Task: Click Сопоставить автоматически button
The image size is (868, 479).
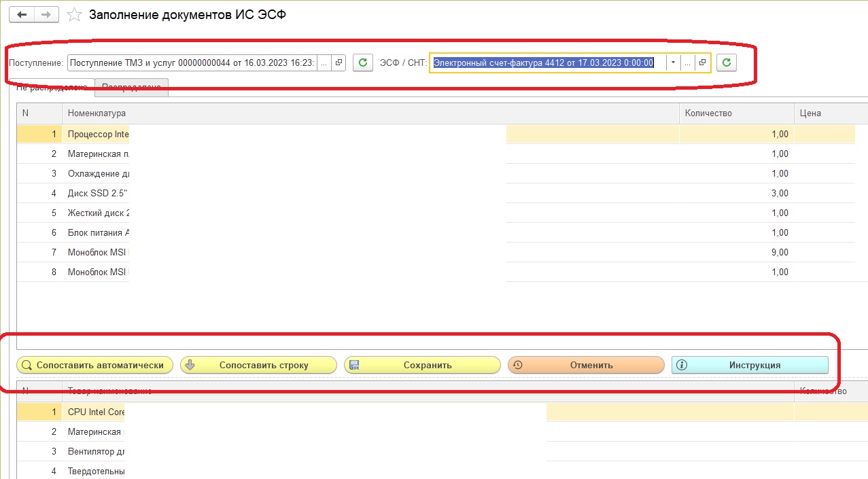Action: [x=94, y=365]
